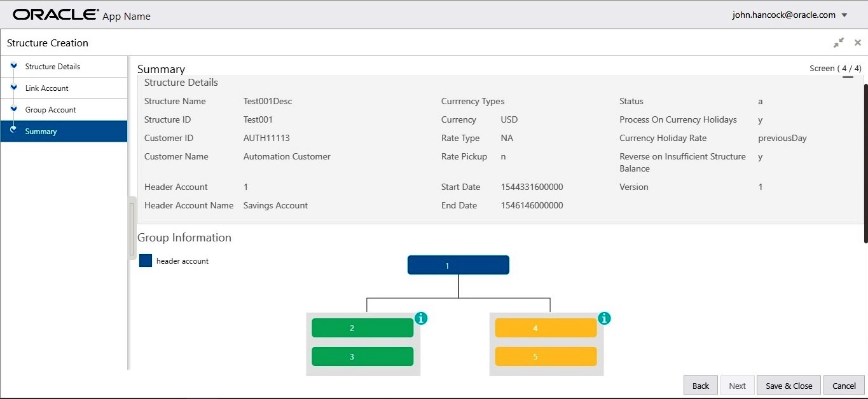Click the End Date value 1546146000000
This screenshot has height=399, width=868.
click(532, 205)
